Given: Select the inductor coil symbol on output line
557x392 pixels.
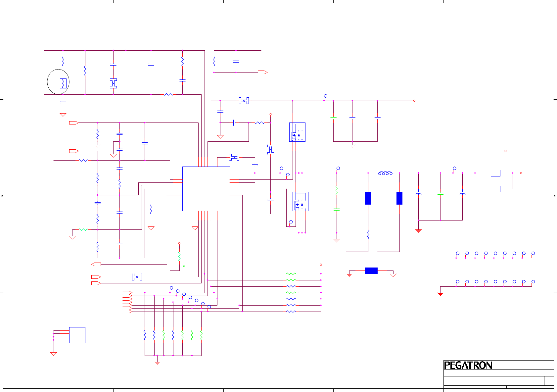Looking at the screenshot, I should tap(385, 173).
